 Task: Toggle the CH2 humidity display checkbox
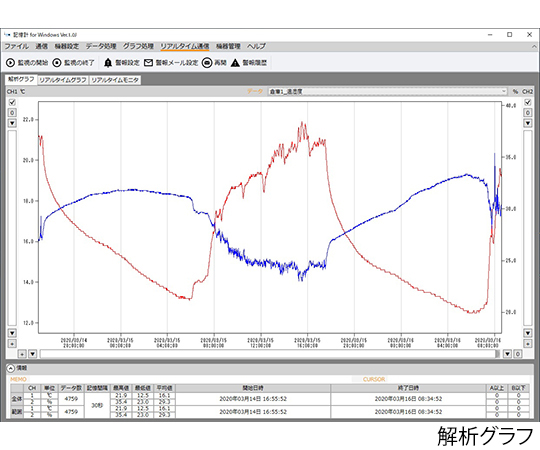click(528, 102)
